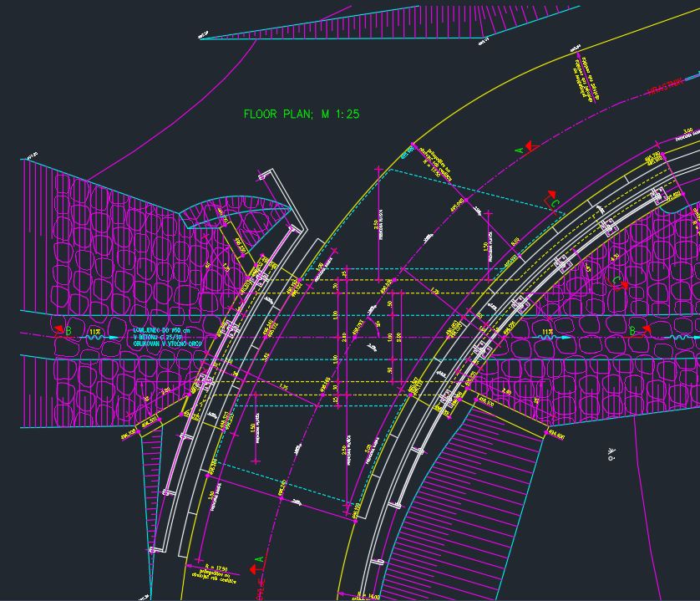Click the left 11% slope label
Viewport: 700px width, 601px height.
[94, 331]
